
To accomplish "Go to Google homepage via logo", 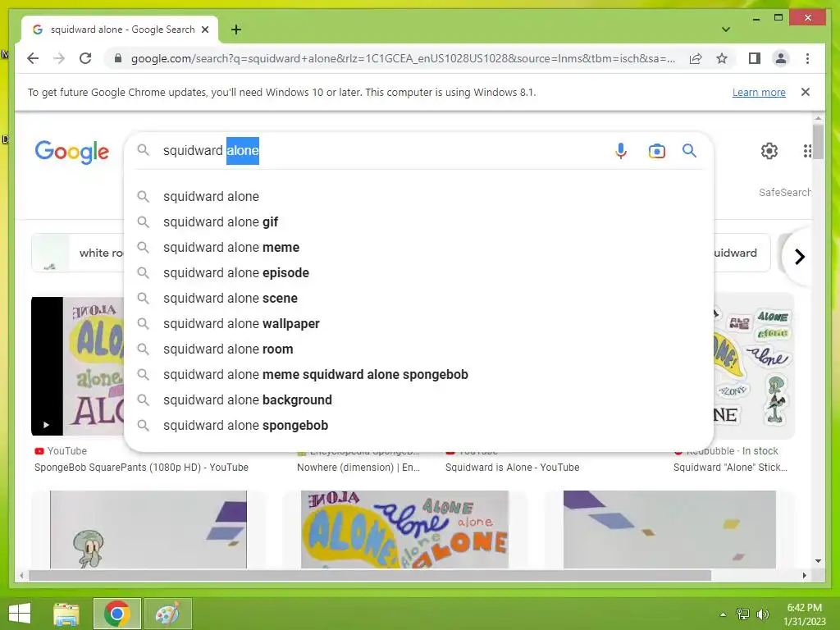I will point(72,152).
